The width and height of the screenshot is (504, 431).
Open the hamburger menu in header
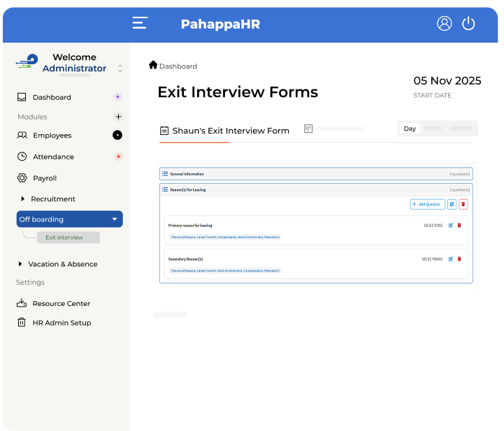140,23
